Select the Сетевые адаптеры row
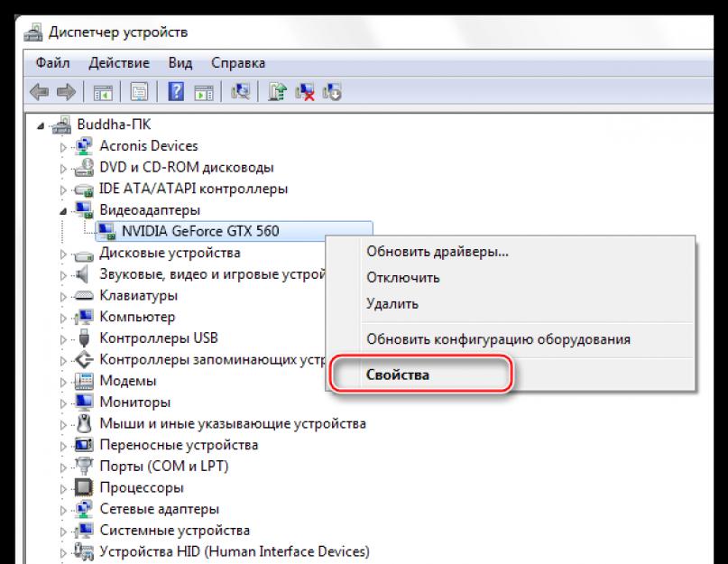This screenshot has width=728, height=564. pyautogui.click(x=160, y=509)
